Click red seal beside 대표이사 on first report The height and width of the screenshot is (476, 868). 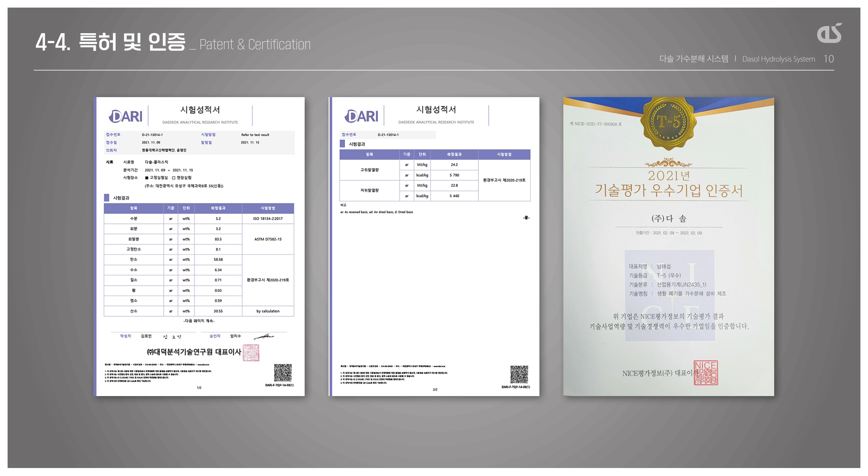click(251, 353)
